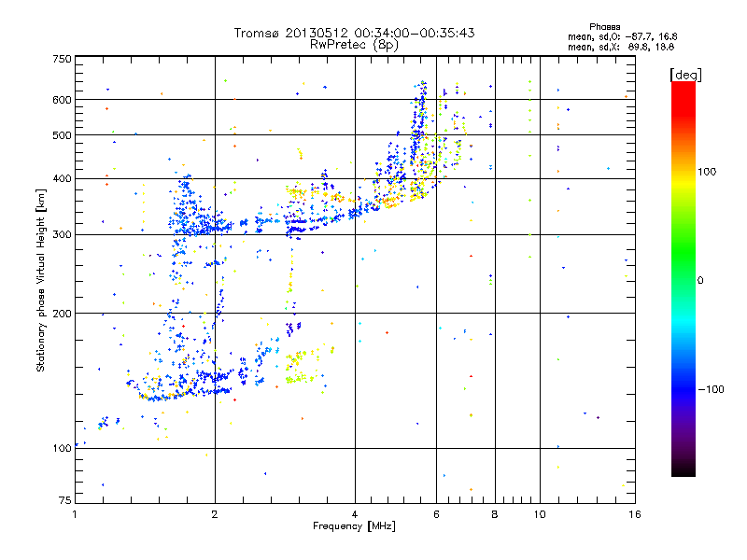
Task: Click the '10' x-axis tick label
Action: pyautogui.click(x=540, y=514)
